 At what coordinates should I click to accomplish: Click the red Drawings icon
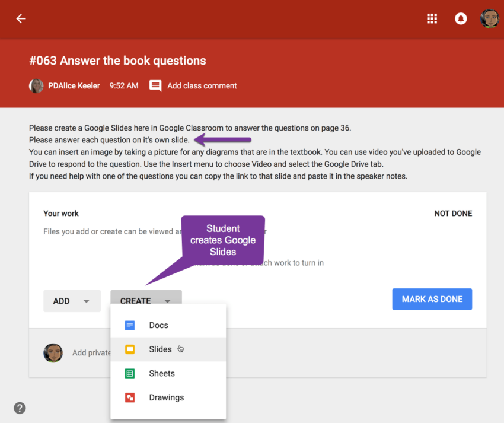129,397
